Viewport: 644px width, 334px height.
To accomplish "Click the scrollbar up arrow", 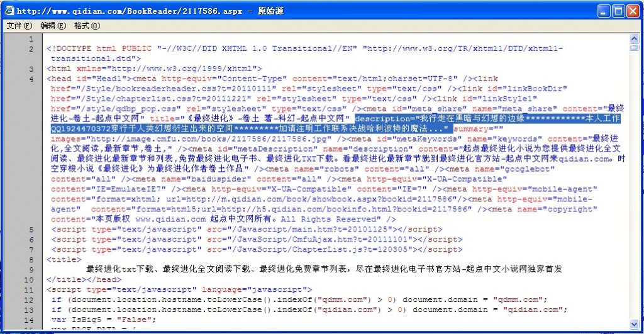I will 634,38.
